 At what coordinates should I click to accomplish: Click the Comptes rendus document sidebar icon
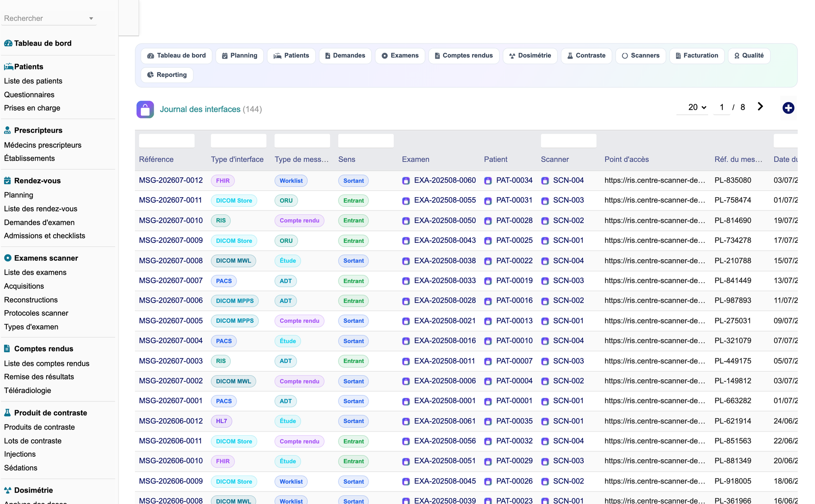pos(7,349)
